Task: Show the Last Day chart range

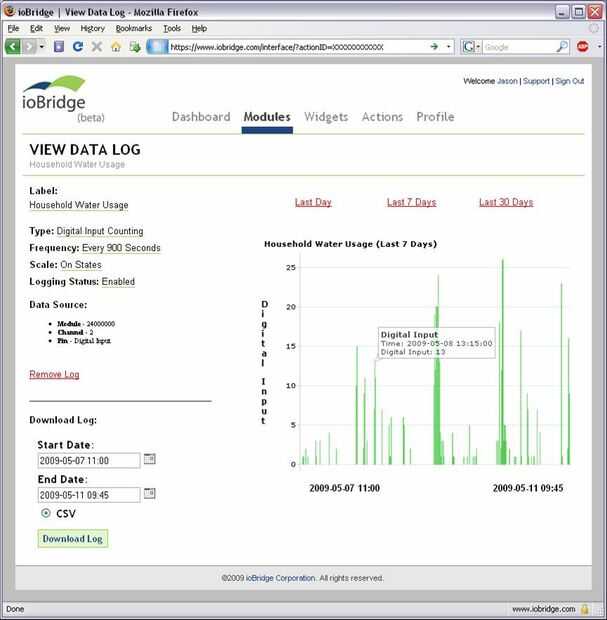Action: [x=313, y=202]
